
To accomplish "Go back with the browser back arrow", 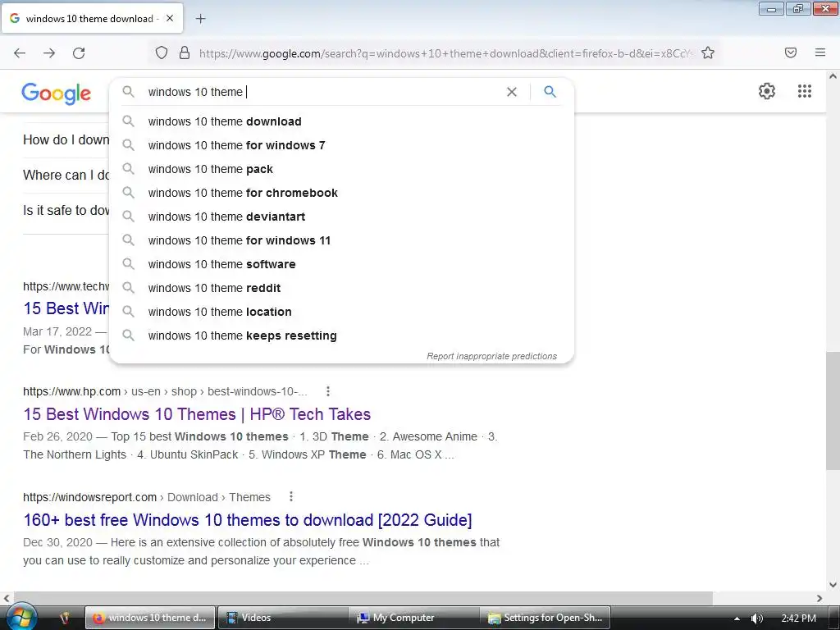I will tap(20, 52).
